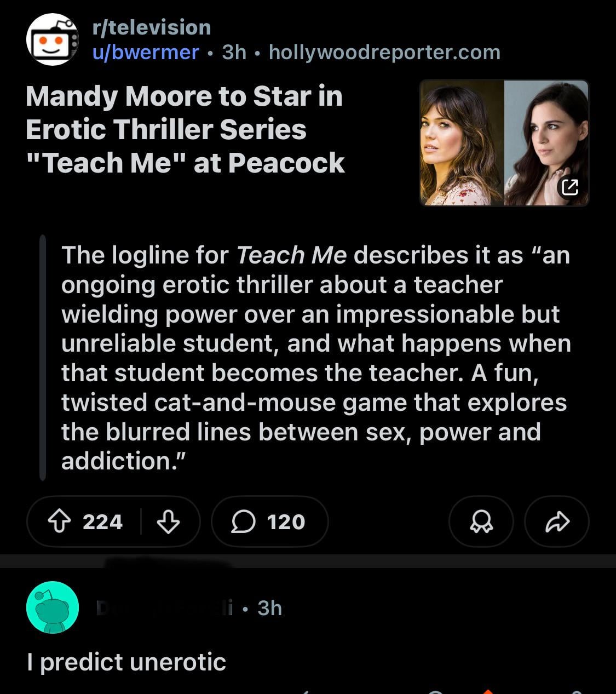Tap the r/television subreddit avatar
Viewport: 616px width, 694px height.
pos(53,40)
